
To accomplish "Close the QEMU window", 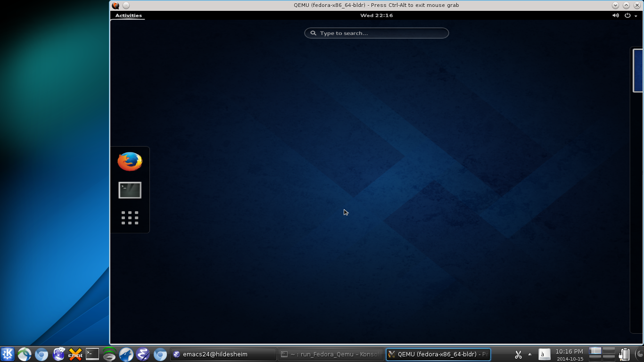I will 637,5.
